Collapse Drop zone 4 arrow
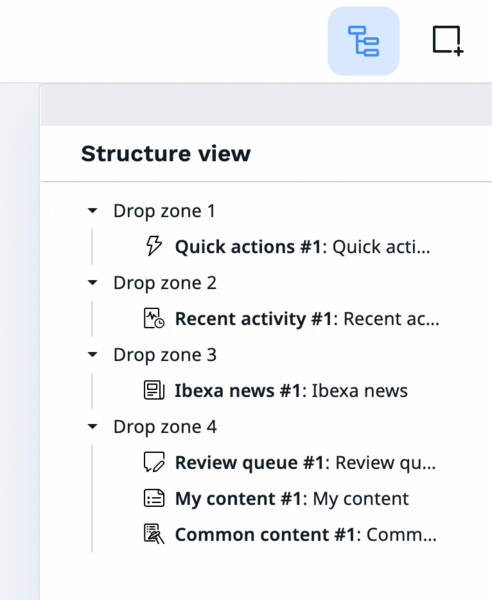 pos(93,426)
